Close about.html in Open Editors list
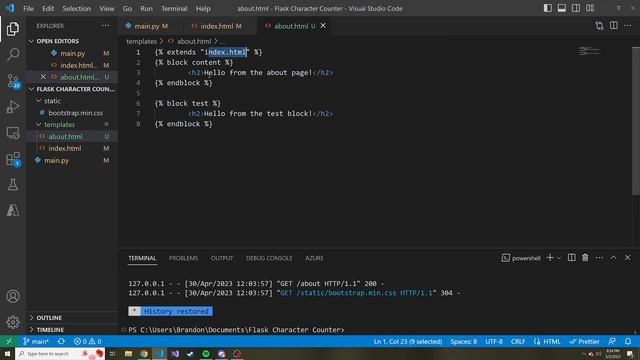This screenshot has width=640, height=360. 43,77
